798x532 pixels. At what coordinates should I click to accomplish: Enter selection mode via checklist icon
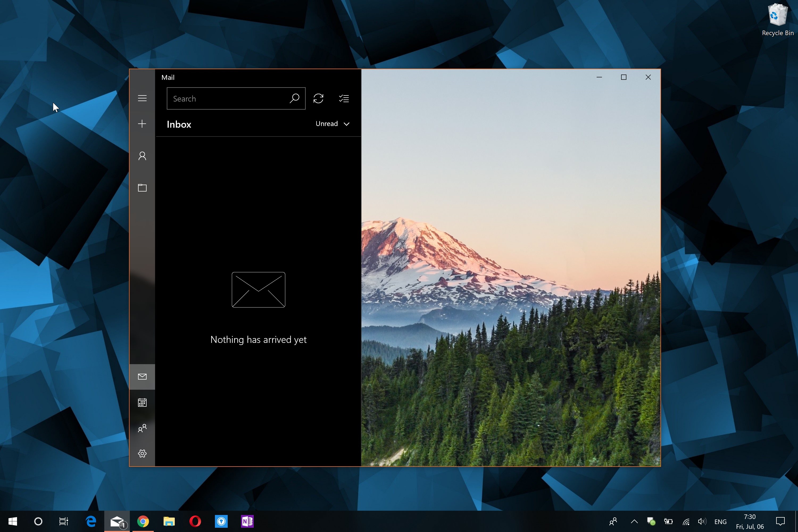click(344, 98)
